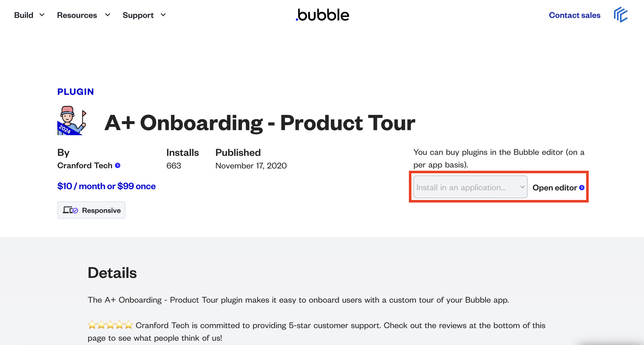Click the Contact sales link
This screenshot has width=644, height=345.
575,15
